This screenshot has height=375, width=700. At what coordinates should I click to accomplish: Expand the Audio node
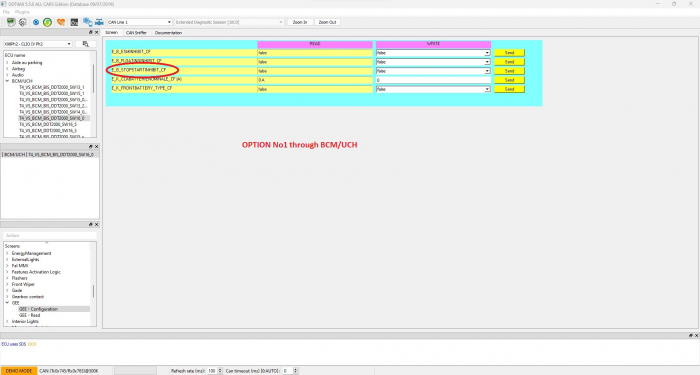pos(7,75)
